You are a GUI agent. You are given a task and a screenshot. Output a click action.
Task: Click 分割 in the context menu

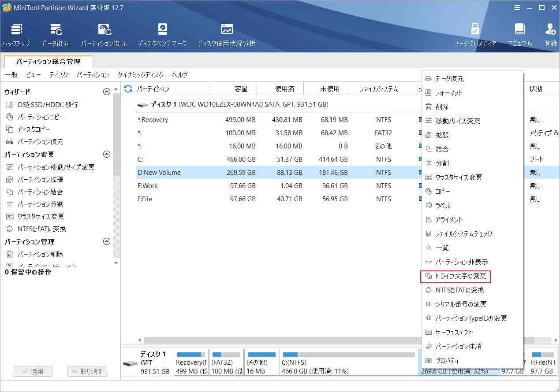[x=472, y=163]
